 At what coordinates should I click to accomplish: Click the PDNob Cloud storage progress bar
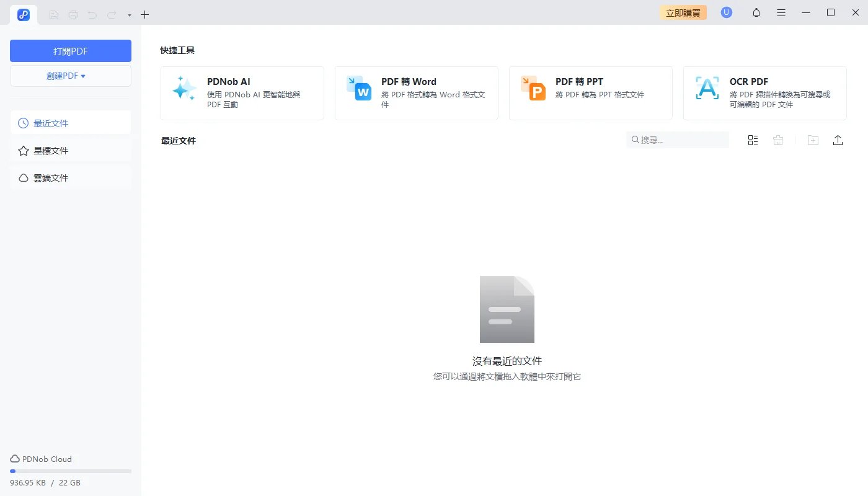[70, 471]
